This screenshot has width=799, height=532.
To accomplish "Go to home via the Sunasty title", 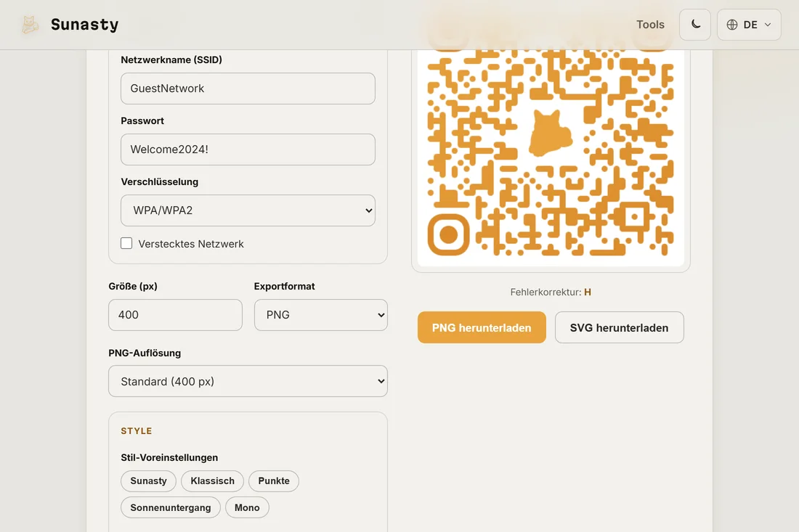I will tap(84, 25).
